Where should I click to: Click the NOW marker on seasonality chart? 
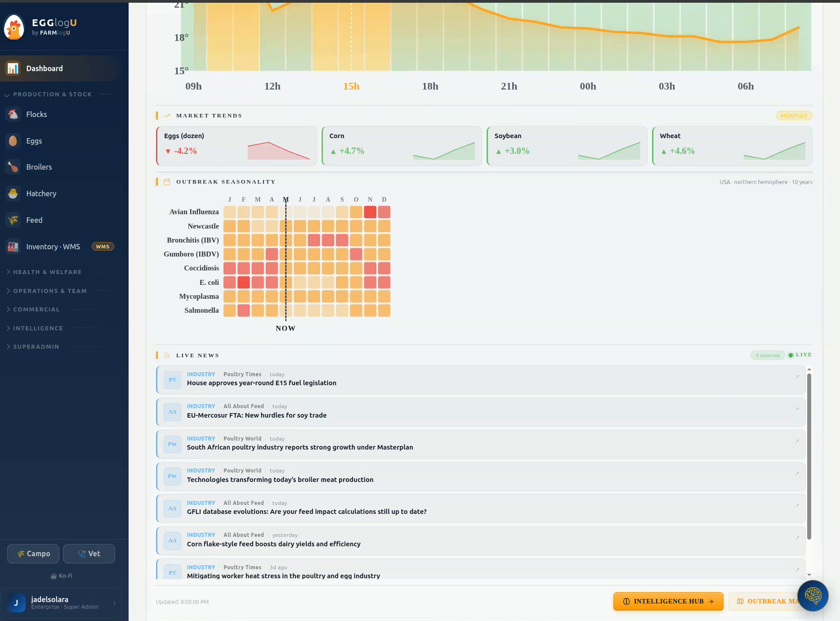[x=286, y=328]
